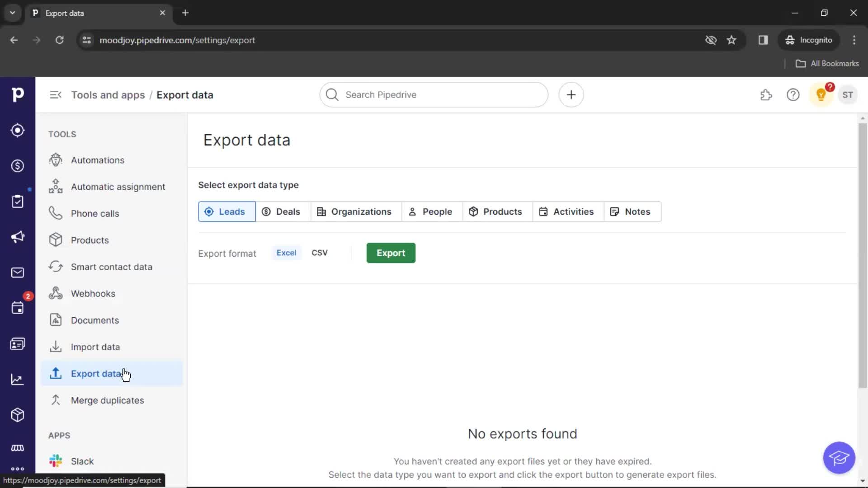Select the Leads data type tab
Screen dimensions: 868x488
pos(226,211)
